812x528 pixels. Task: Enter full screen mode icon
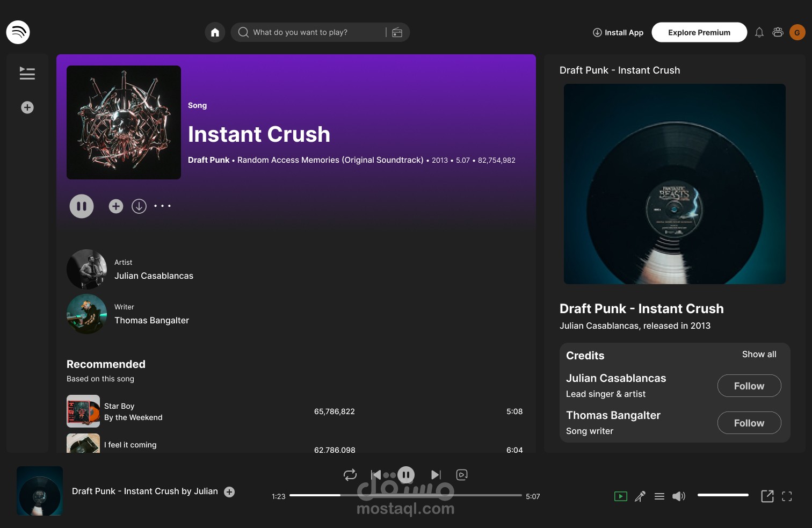click(787, 496)
